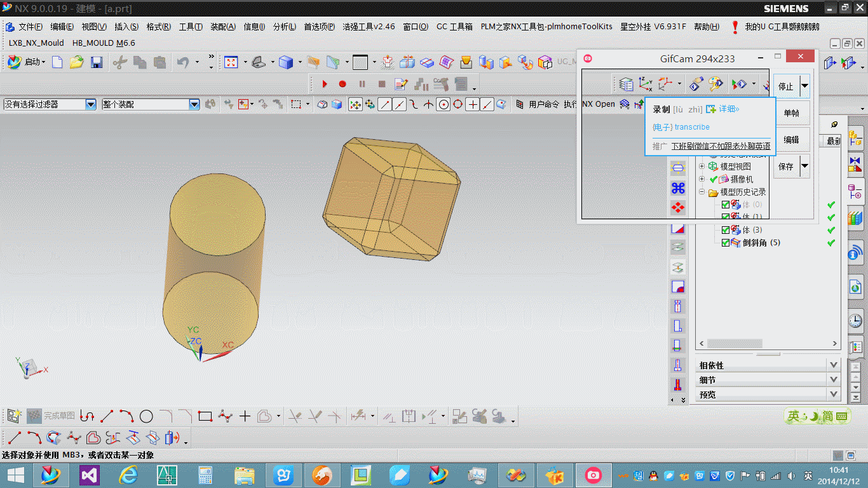
Task: Click the Fit view icon
Action: 231,62
